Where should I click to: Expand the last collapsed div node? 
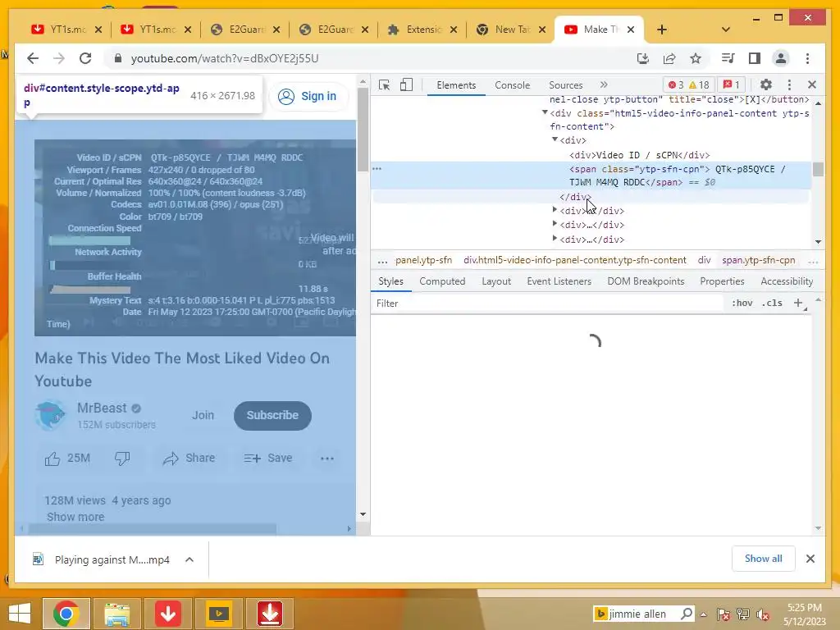point(555,239)
